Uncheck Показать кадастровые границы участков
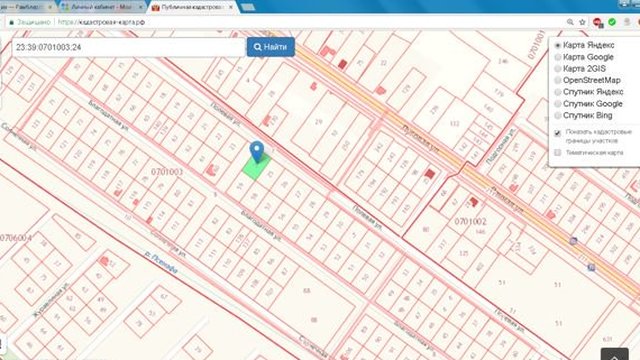 pos(558,133)
